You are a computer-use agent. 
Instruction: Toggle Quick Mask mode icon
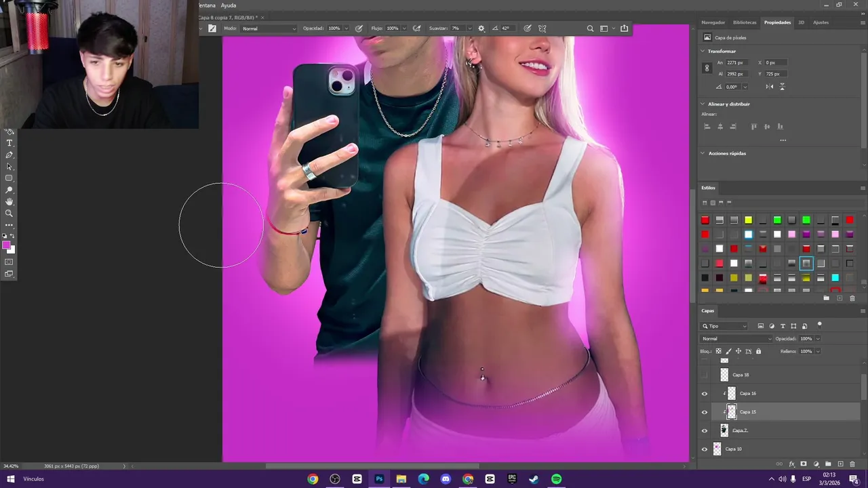[9, 262]
